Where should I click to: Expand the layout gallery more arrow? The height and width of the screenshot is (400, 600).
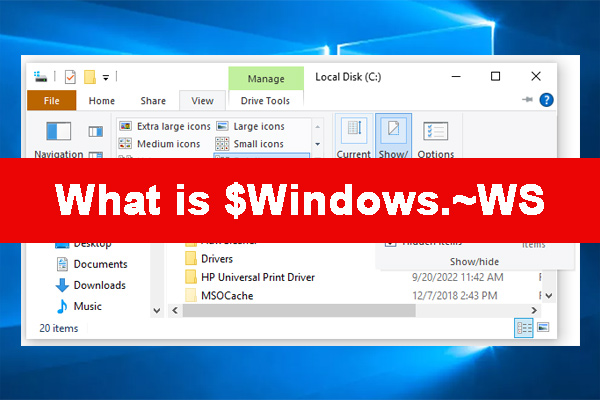click(x=318, y=144)
